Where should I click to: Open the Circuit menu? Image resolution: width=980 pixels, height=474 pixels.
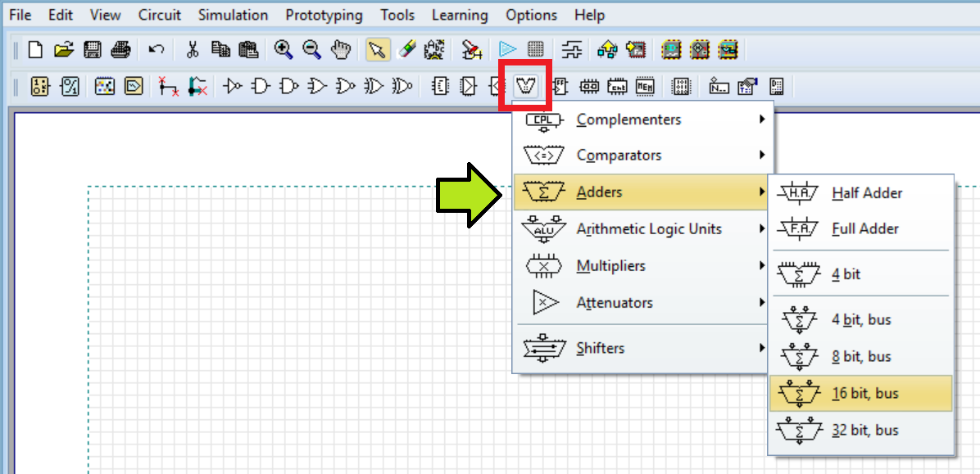160,15
